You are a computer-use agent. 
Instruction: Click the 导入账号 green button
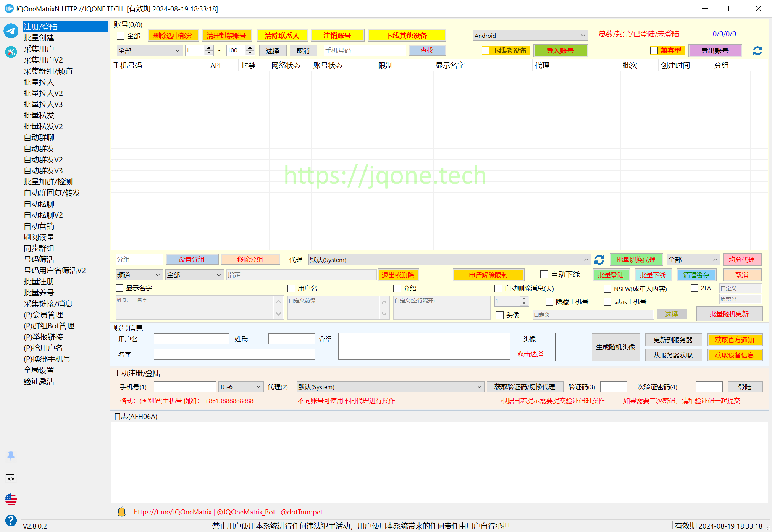coord(560,50)
